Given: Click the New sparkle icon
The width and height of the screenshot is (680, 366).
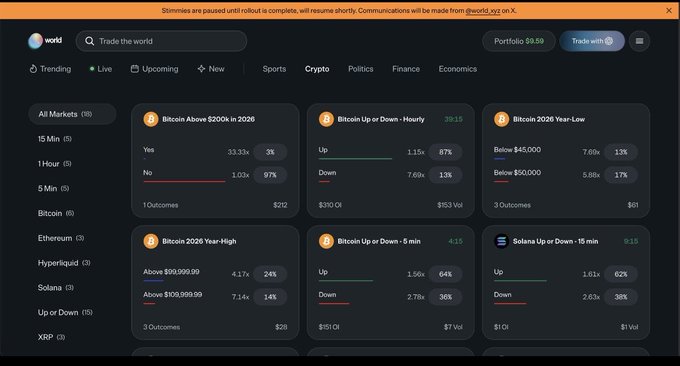Looking at the screenshot, I should (x=201, y=69).
